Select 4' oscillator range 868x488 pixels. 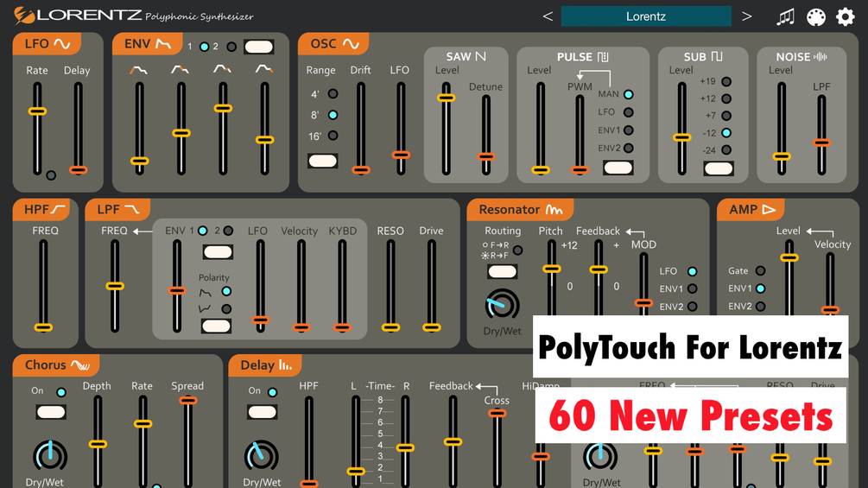pos(333,93)
